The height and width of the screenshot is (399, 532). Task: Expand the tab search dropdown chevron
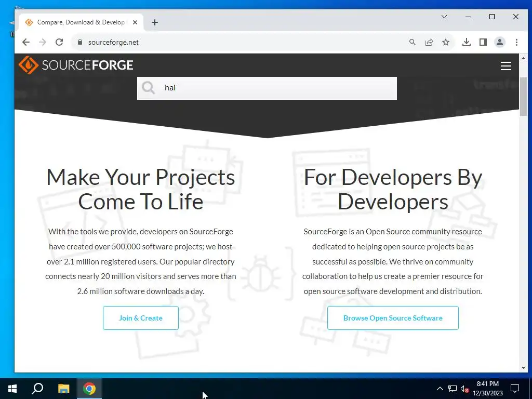[x=444, y=17]
